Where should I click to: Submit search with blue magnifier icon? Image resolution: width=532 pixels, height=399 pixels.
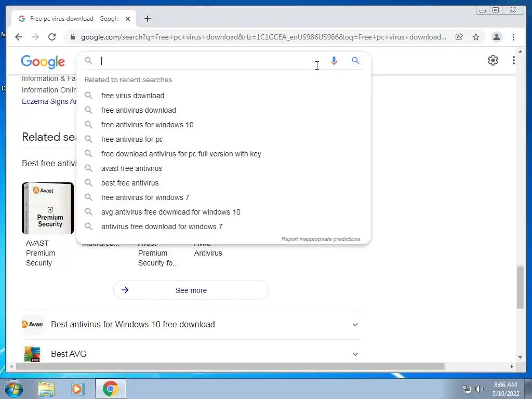[355, 61]
